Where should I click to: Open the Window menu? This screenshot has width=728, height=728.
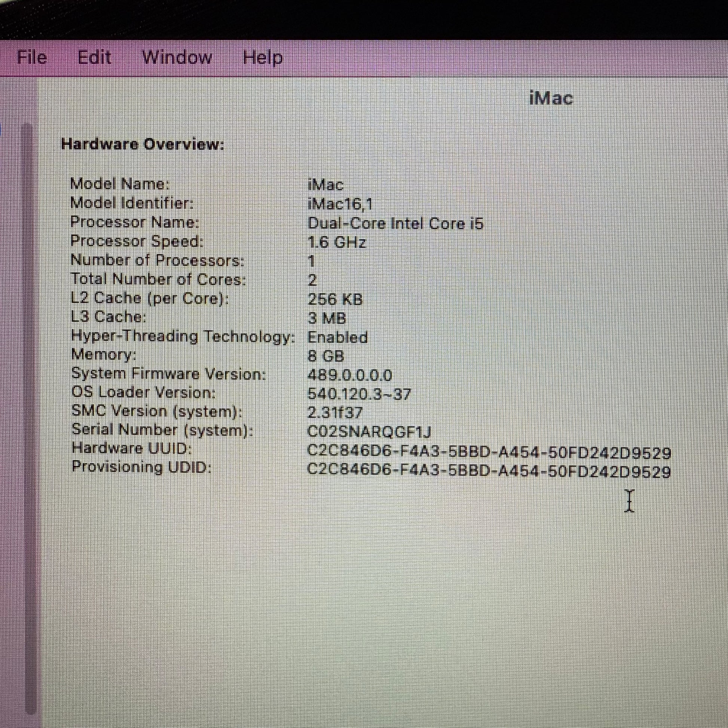click(177, 58)
